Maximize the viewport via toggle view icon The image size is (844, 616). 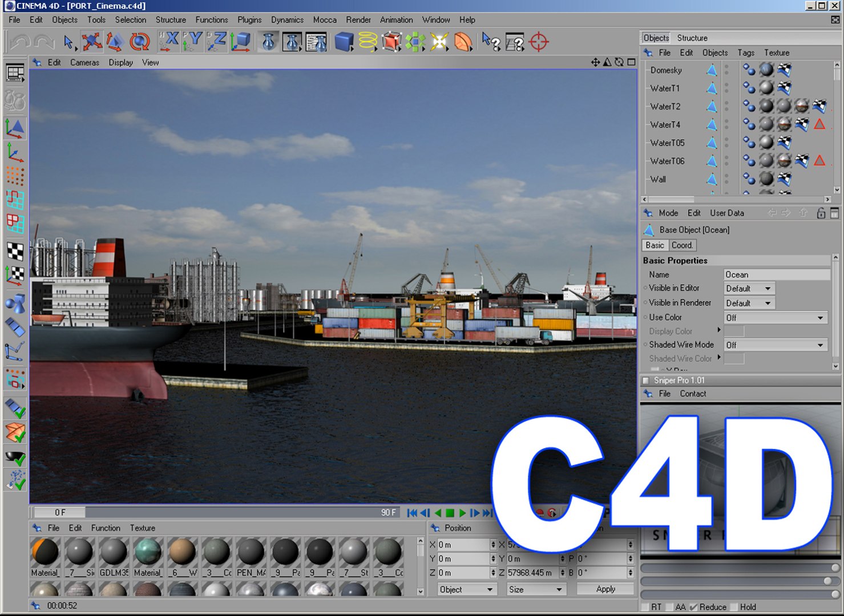(x=632, y=62)
